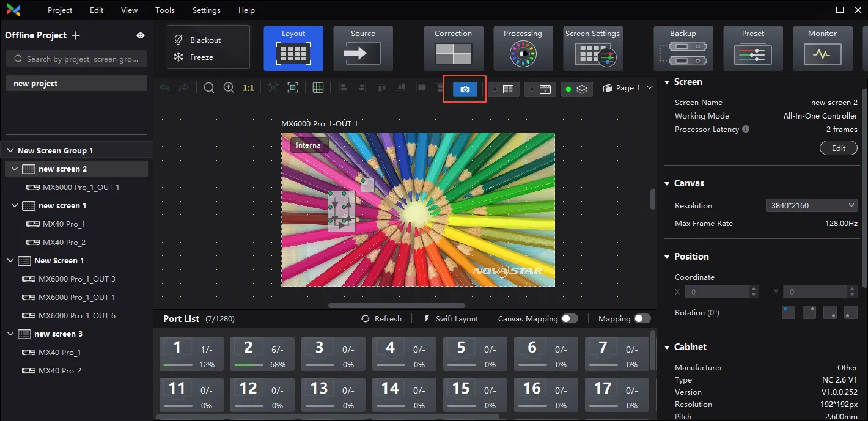Image resolution: width=868 pixels, height=421 pixels.
Task: Select MX6000 Pro_1_OUT 6 in tree
Action: point(77,315)
